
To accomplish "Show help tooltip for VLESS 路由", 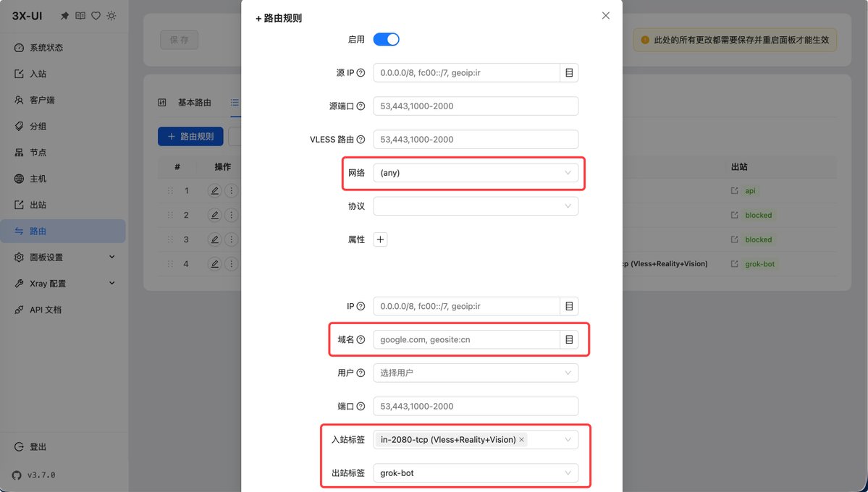I will (x=361, y=140).
